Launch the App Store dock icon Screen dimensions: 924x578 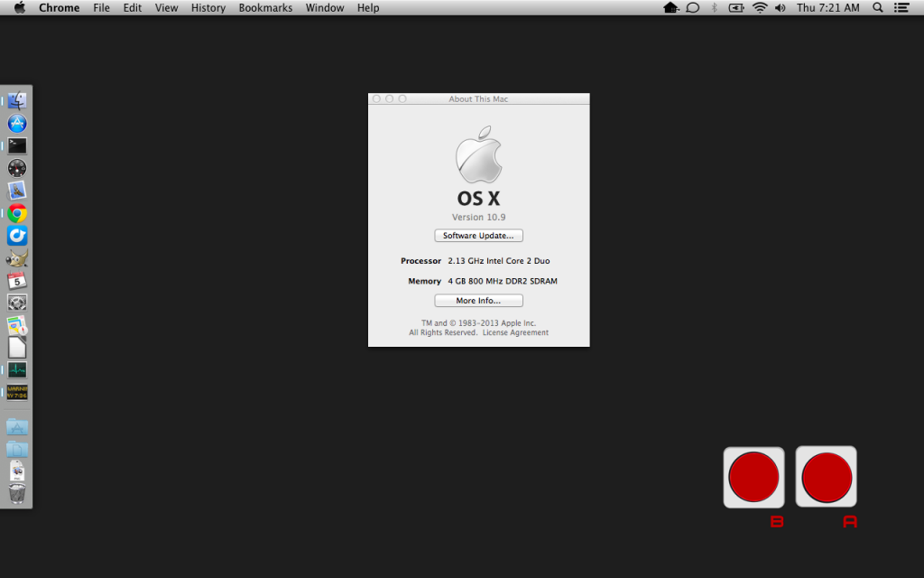coord(17,123)
